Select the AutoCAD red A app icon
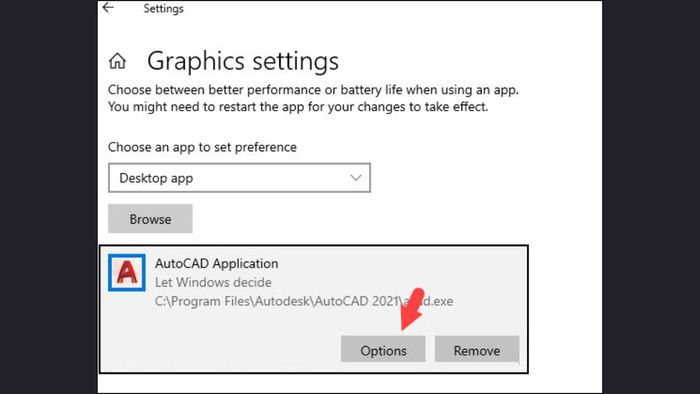 tap(127, 273)
